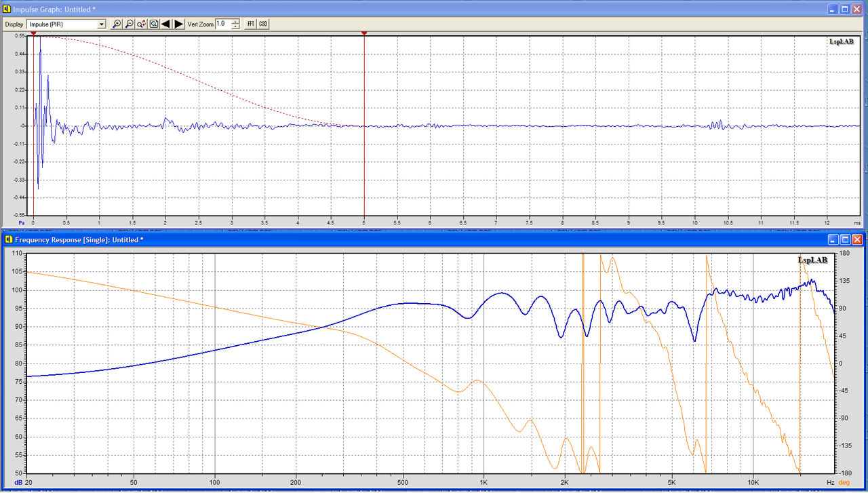Minimize the Impulse Graph window
Viewport: 868px width, 493px height.
833,9
